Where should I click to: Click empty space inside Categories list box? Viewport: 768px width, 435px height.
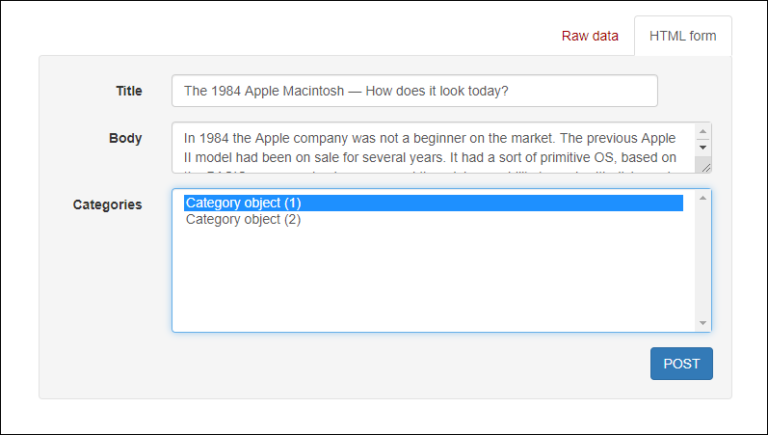pos(432,280)
